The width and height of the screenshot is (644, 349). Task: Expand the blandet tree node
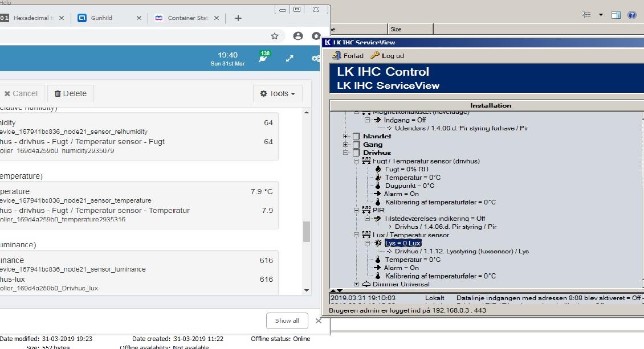click(x=346, y=137)
